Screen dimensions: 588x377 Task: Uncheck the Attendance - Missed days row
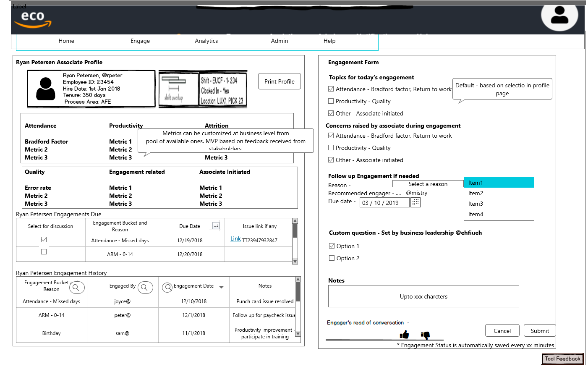(x=44, y=239)
